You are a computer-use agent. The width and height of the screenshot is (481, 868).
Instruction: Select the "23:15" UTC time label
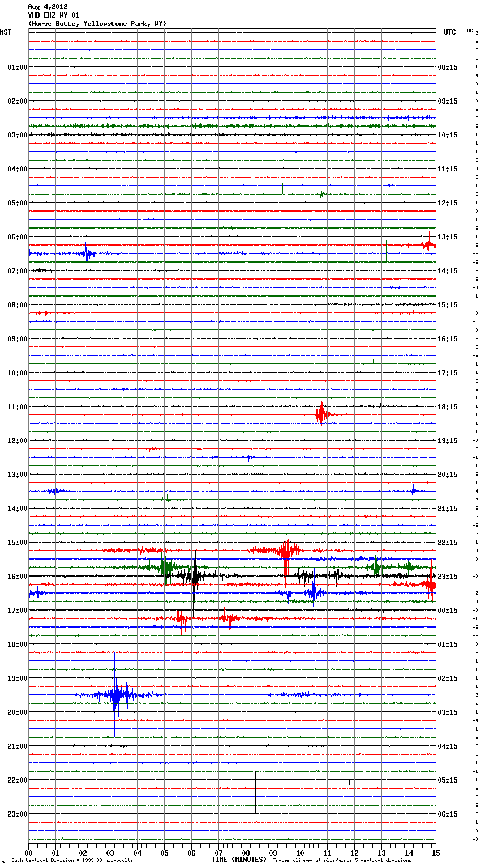pos(448,577)
